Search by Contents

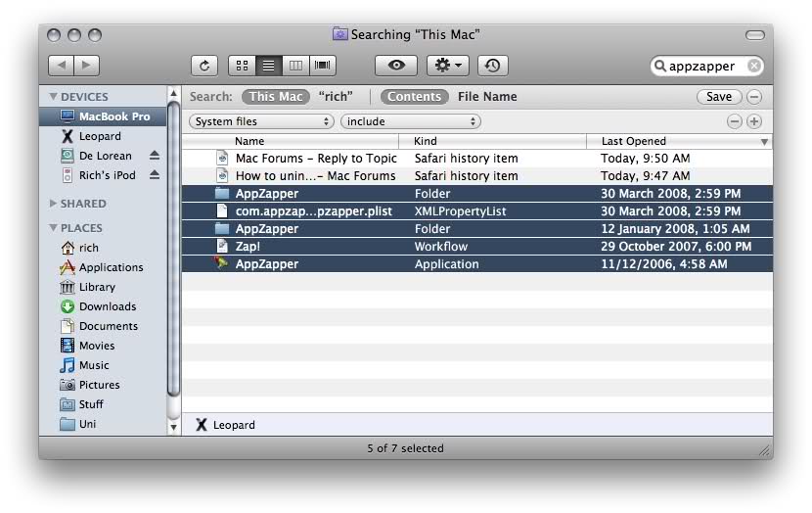click(414, 97)
